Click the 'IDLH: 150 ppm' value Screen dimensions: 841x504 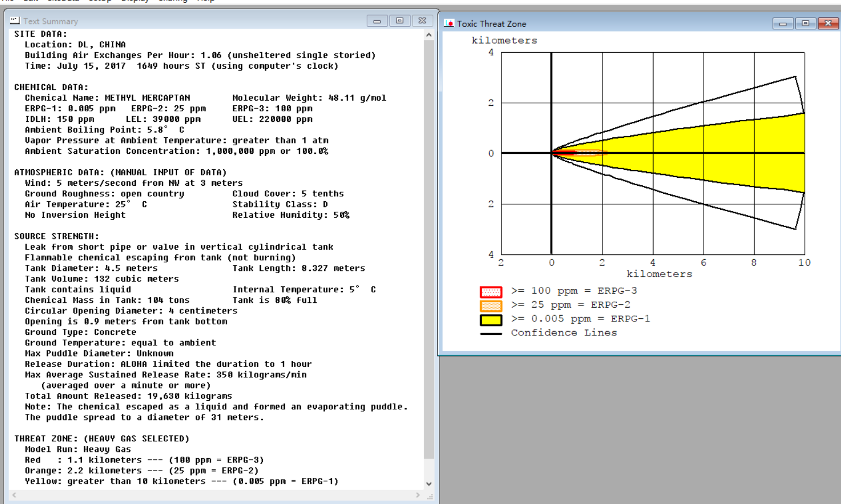pos(59,119)
